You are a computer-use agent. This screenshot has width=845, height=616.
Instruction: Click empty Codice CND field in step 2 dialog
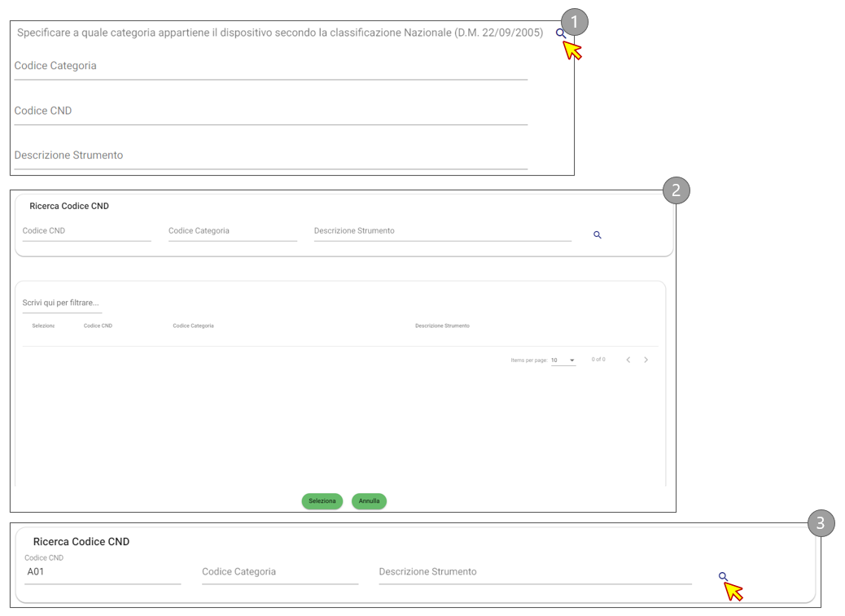coord(86,231)
